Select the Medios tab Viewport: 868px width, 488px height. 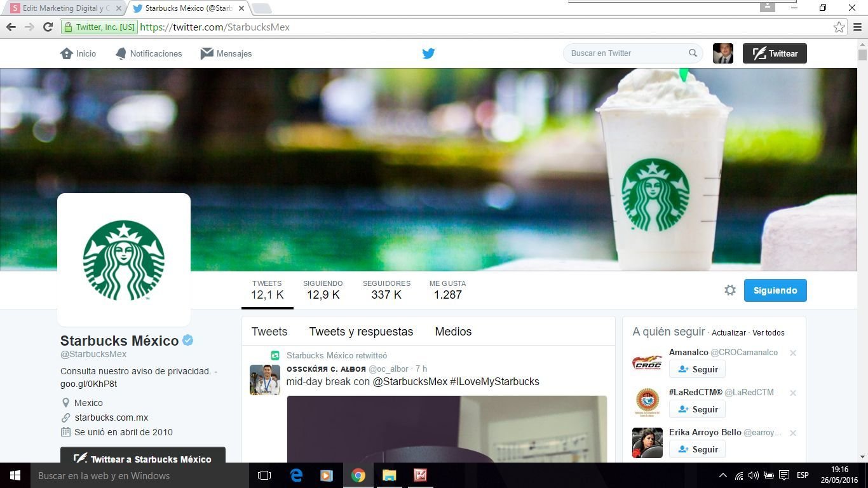point(453,331)
